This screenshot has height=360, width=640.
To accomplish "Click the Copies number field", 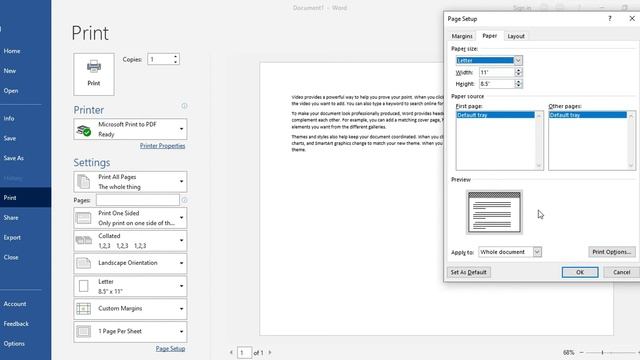I will pos(160,59).
